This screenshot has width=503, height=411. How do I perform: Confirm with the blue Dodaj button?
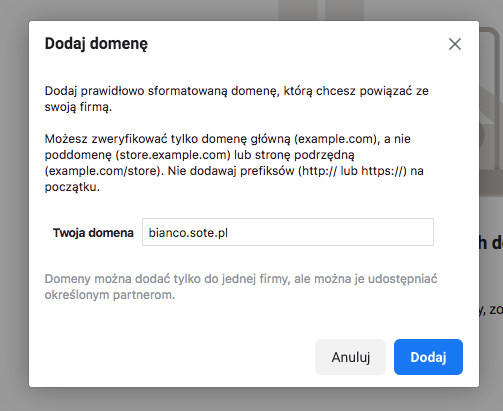pos(428,357)
